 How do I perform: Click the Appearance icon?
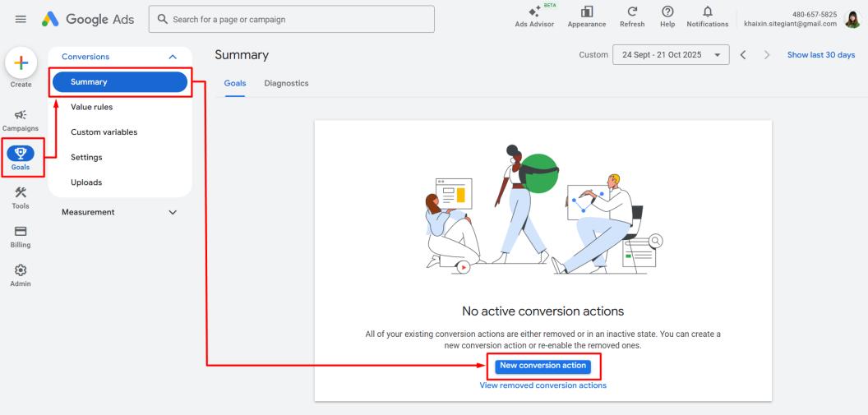click(x=587, y=12)
